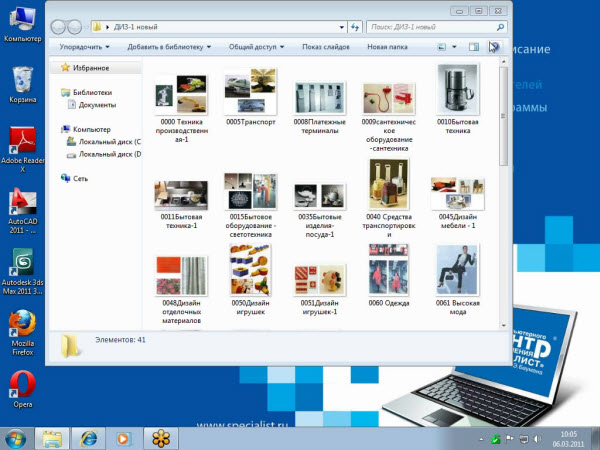The image size is (600, 450).
Task: Open the Mozilla Firefox desktop shortcut
Action: tap(22, 327)
